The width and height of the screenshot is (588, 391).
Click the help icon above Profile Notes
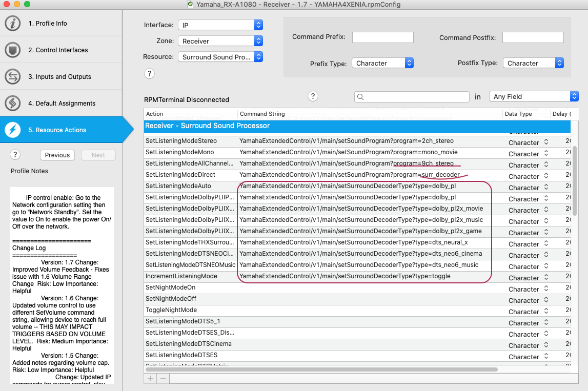15,155
